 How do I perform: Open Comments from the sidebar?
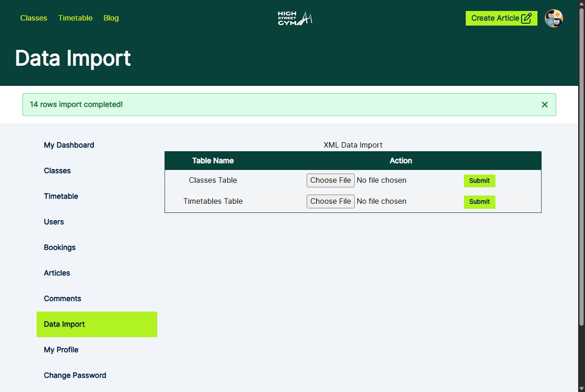[x=63, y=299]
